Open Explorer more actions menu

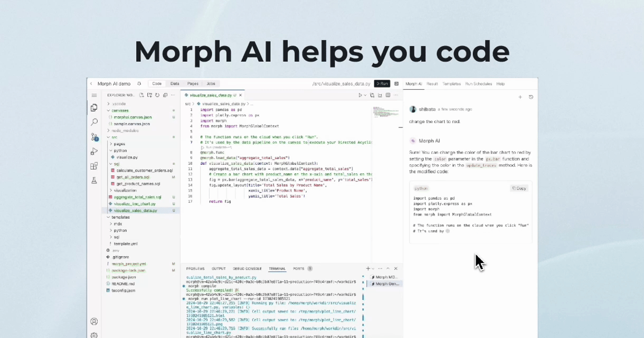pyautogui.click(x=174, y=95)
